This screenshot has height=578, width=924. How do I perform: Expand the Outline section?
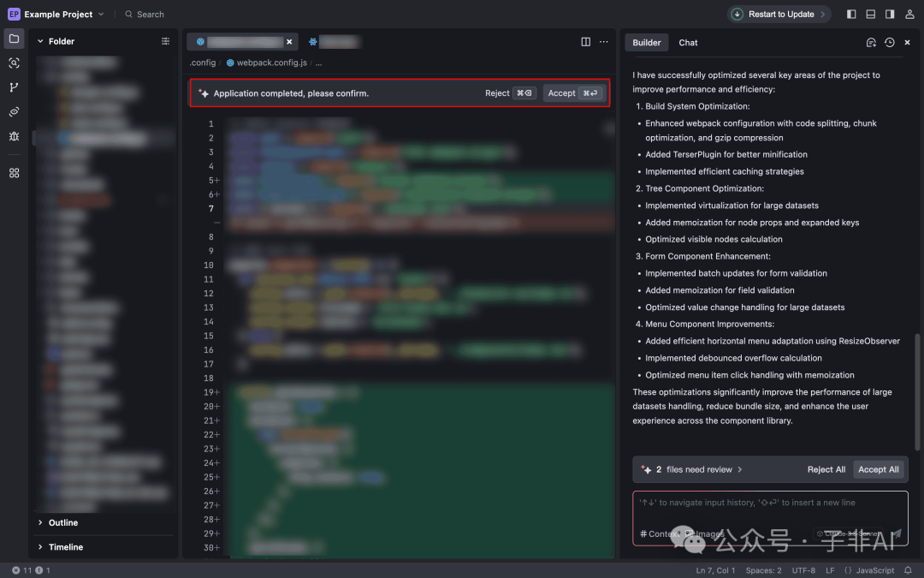tap(40, 522)
